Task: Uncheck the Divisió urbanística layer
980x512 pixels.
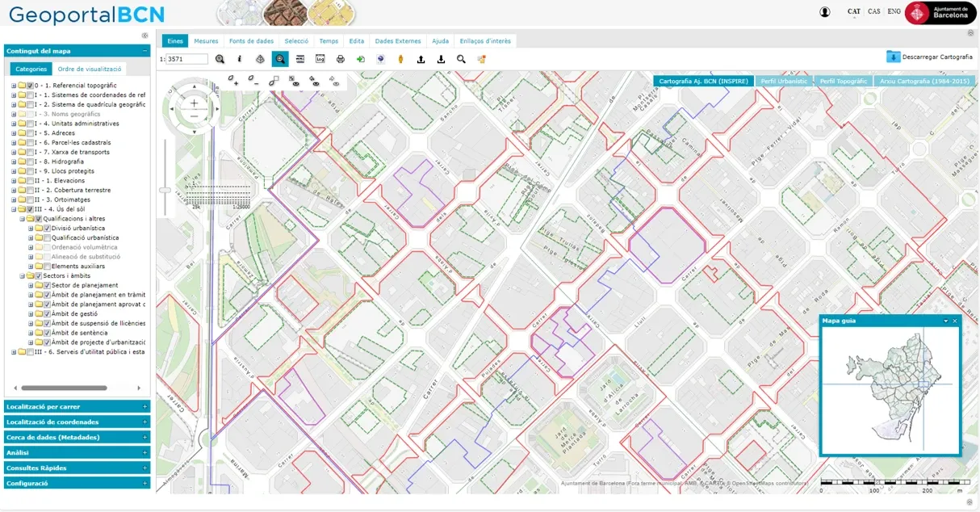Action: 48,229
